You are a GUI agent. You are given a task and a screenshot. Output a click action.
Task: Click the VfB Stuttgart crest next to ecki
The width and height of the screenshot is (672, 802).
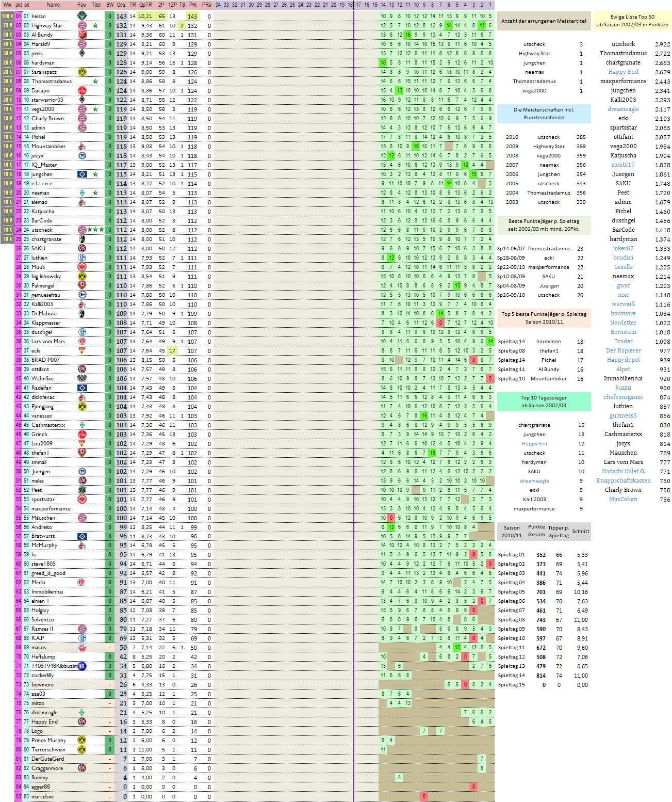click(x=81, y=351)
